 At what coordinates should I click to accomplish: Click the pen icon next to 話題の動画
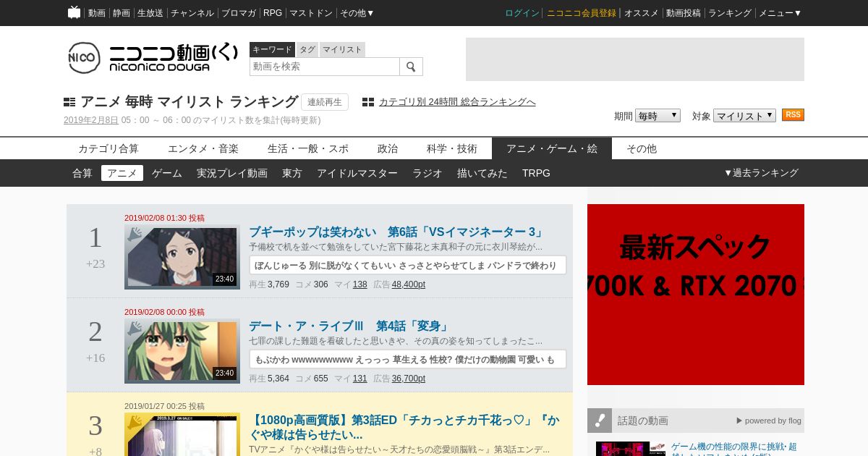pos(600,421)
